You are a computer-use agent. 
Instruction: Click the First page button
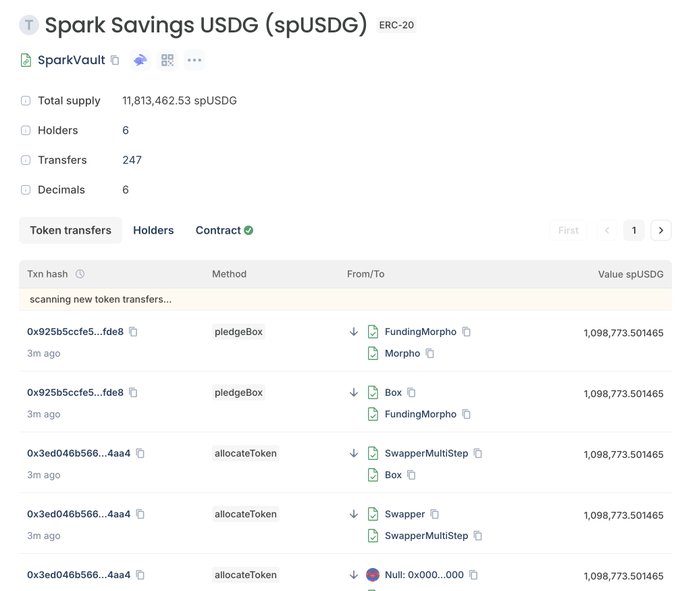(x=568, y=230)
